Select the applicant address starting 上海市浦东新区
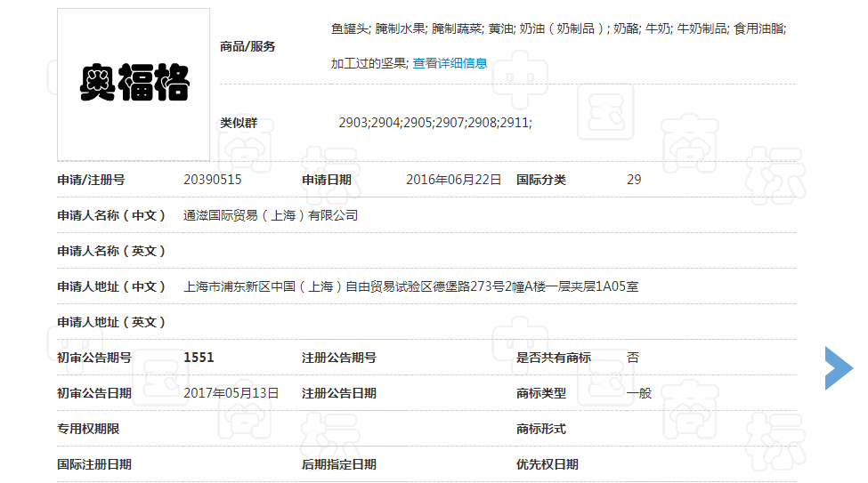Screen dimensions: 868x483 (x=410, y=286)
